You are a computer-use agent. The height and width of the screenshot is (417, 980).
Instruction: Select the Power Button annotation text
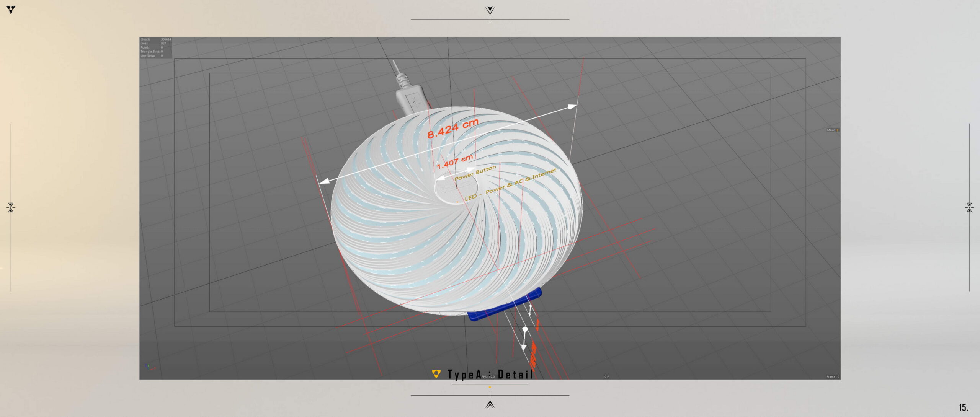(475, 173)
